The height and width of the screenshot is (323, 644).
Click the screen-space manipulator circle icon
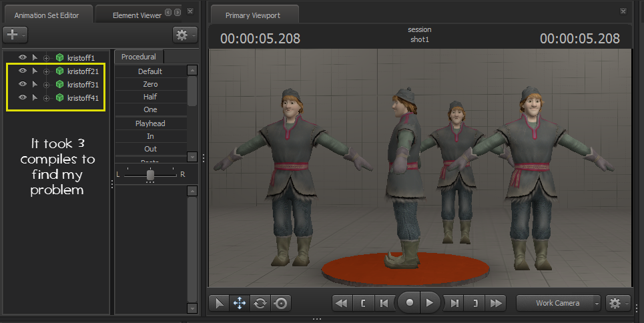[x=281, y=303]
